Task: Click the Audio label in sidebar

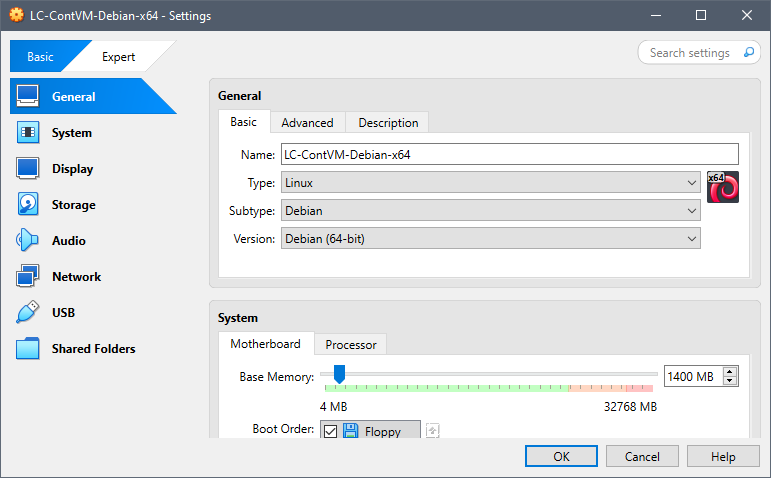Action: click(x=69, y=240)
